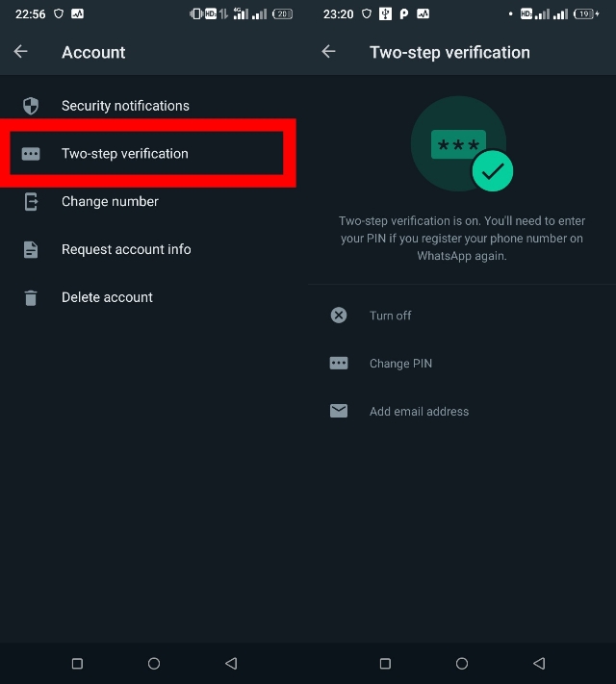Image resolution: width=616 pixels, height=684 pixels.
Task: Tap the Turn off X icon
Action: 339,316
